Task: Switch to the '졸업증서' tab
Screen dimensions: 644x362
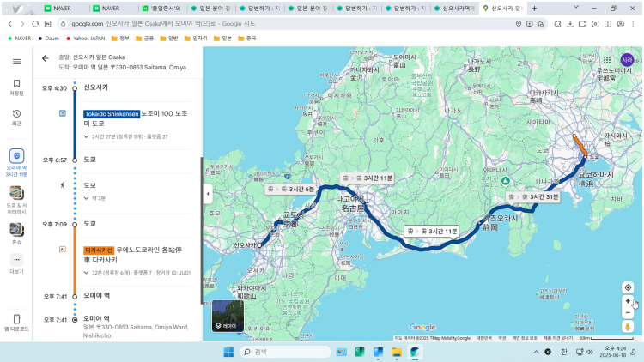Action: (161, 9)
